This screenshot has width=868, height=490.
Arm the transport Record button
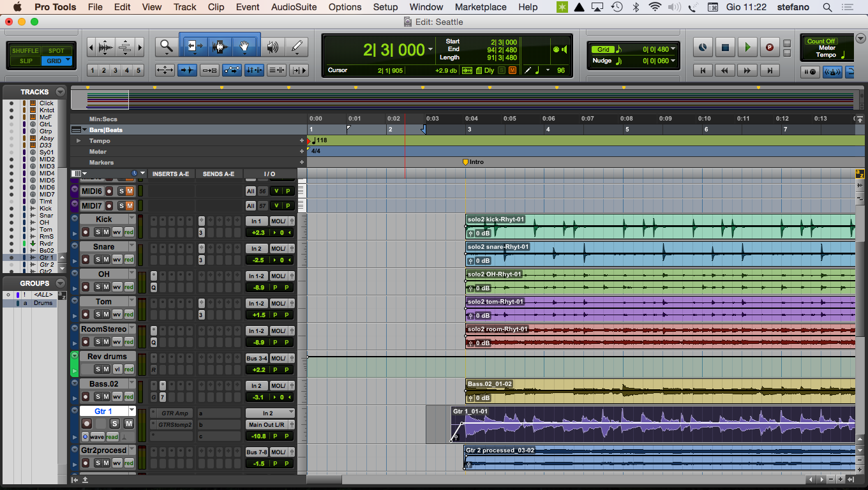pos(769,47)
